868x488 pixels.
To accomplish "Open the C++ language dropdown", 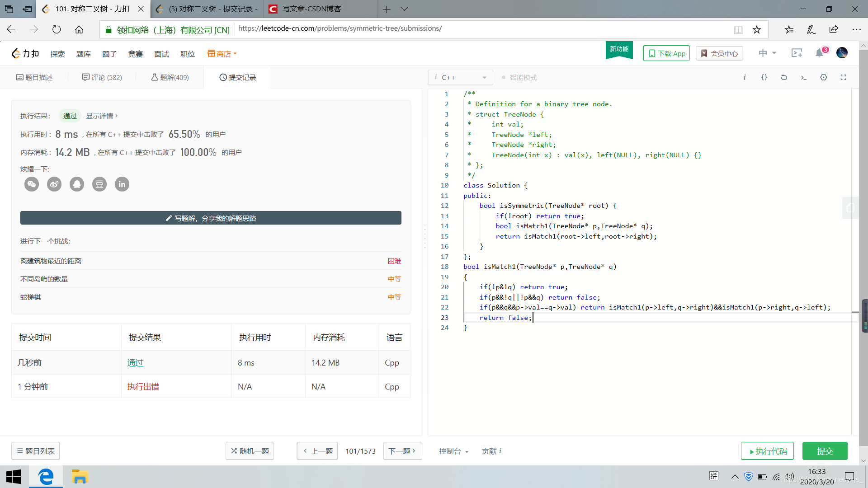I will coord(460,78).
